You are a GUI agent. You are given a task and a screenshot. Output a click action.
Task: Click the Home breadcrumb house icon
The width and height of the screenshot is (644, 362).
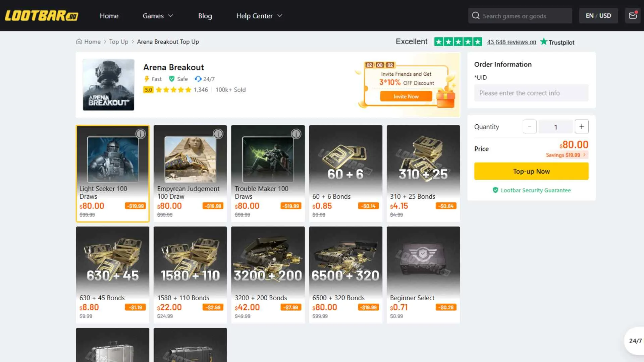[x=79, y=42]
